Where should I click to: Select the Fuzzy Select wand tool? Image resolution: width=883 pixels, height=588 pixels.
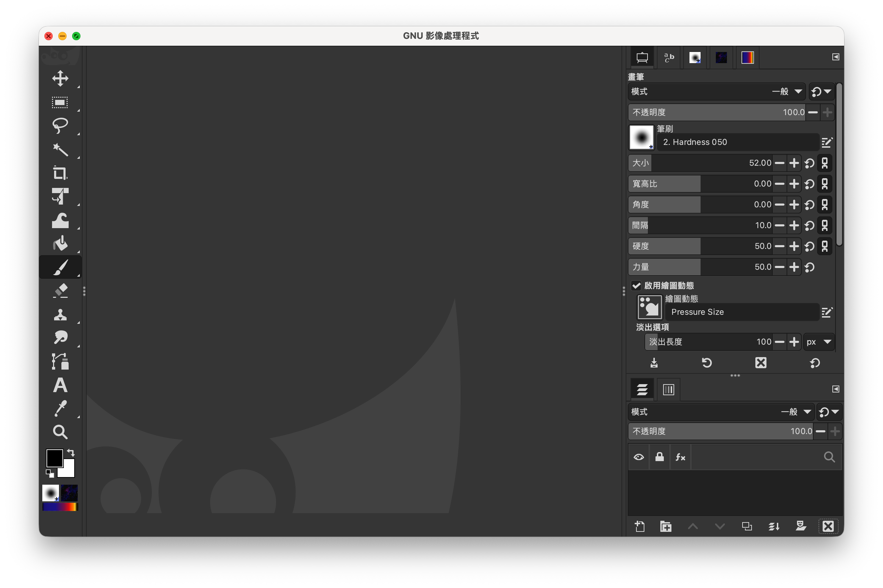coord(60,149)
